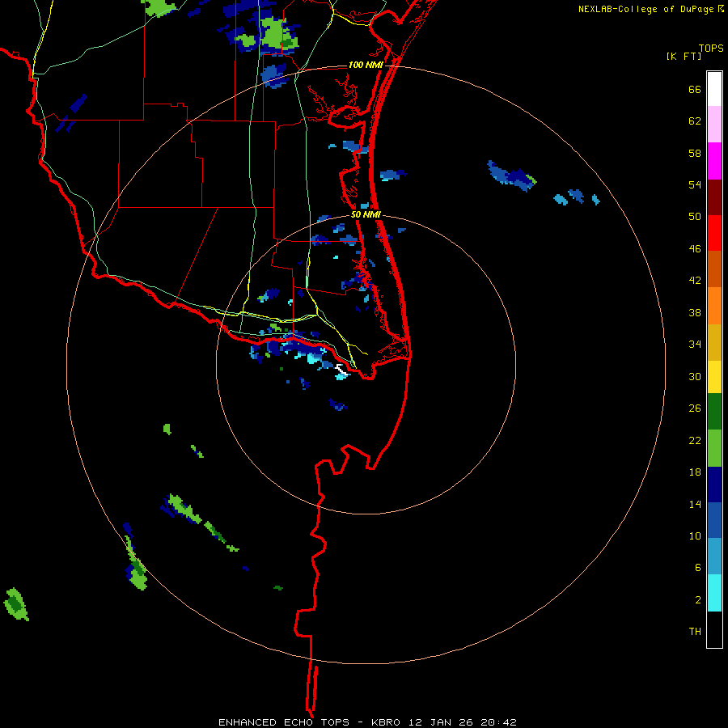
Task: Click the Enhanced Echo Tops KBRO caption
Action: (x=367, y=722)
